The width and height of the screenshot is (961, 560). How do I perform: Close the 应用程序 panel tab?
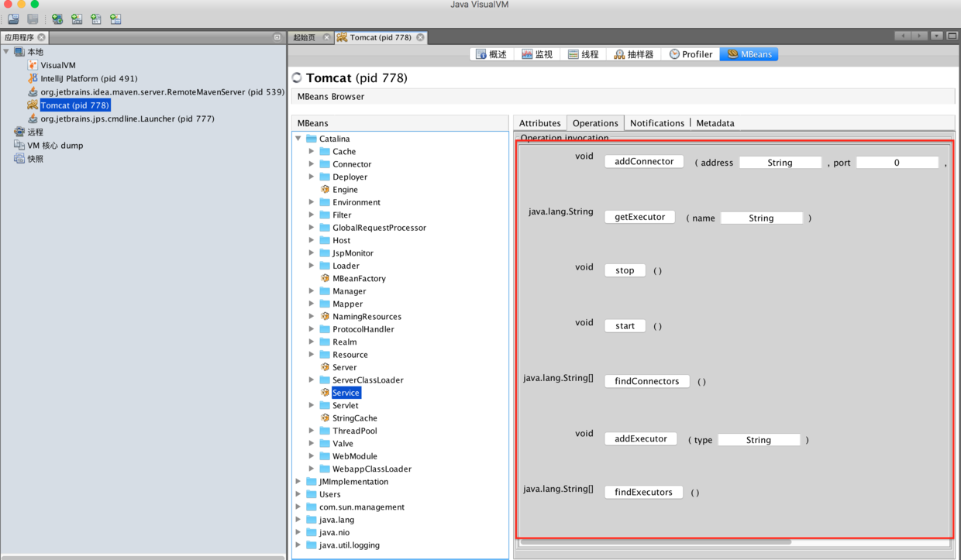tap(42, 37)
